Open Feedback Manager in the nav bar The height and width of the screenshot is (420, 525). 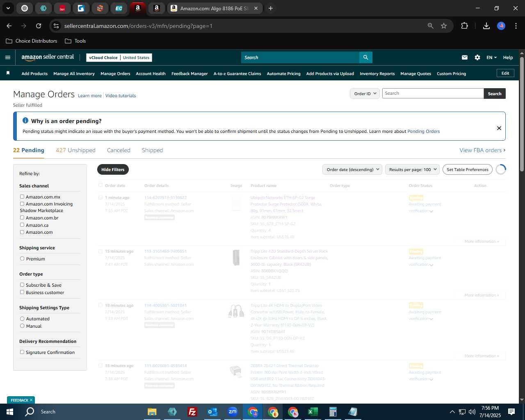click(x=189, y=73)
